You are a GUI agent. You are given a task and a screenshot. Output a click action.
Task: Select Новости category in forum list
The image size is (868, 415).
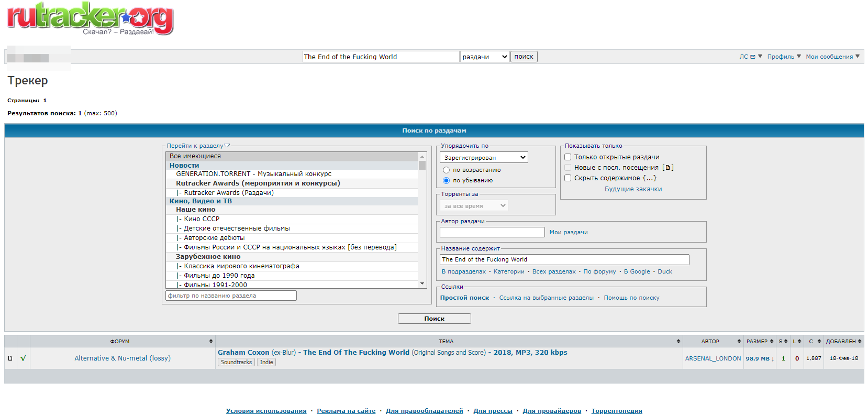(x=292, y=166)
